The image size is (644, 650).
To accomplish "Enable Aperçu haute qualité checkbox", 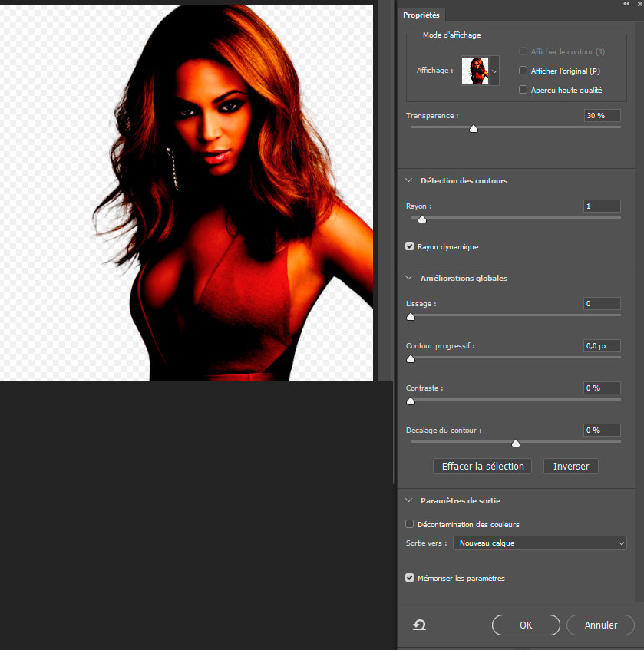I will (x=523, y=90).
